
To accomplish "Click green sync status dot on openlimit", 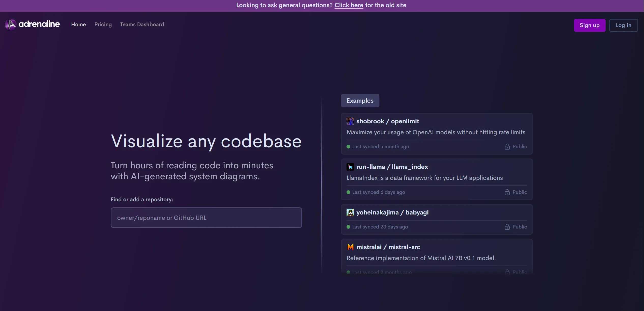I will click(x=348, y=147).
